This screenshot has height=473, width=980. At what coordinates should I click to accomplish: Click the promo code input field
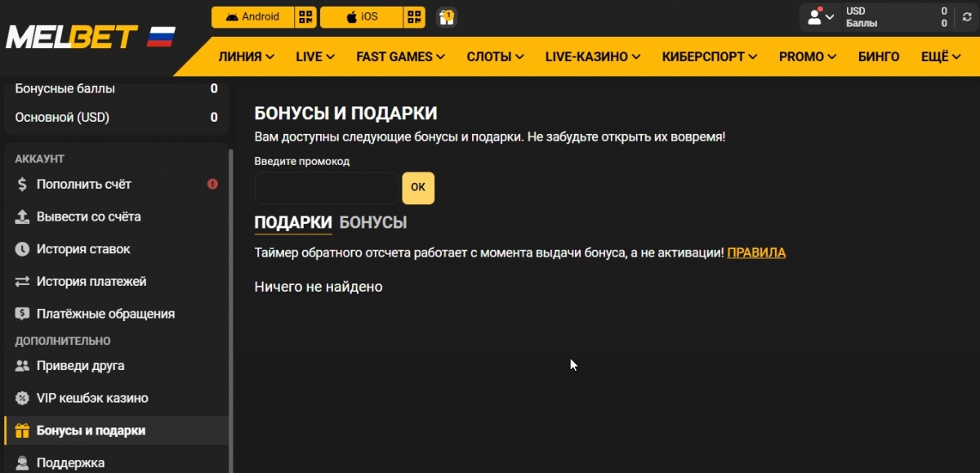(x=327, y=188)
